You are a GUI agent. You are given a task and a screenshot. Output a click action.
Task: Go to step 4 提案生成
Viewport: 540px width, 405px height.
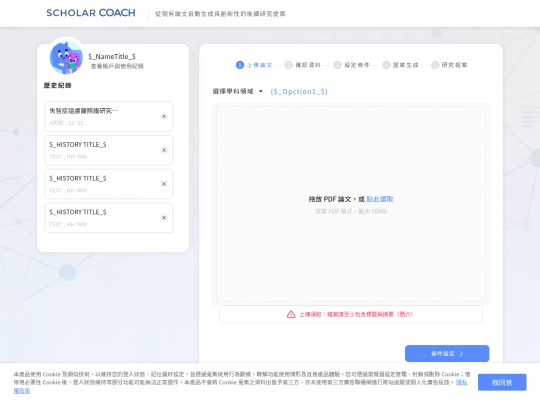click(x=401, y=65)
